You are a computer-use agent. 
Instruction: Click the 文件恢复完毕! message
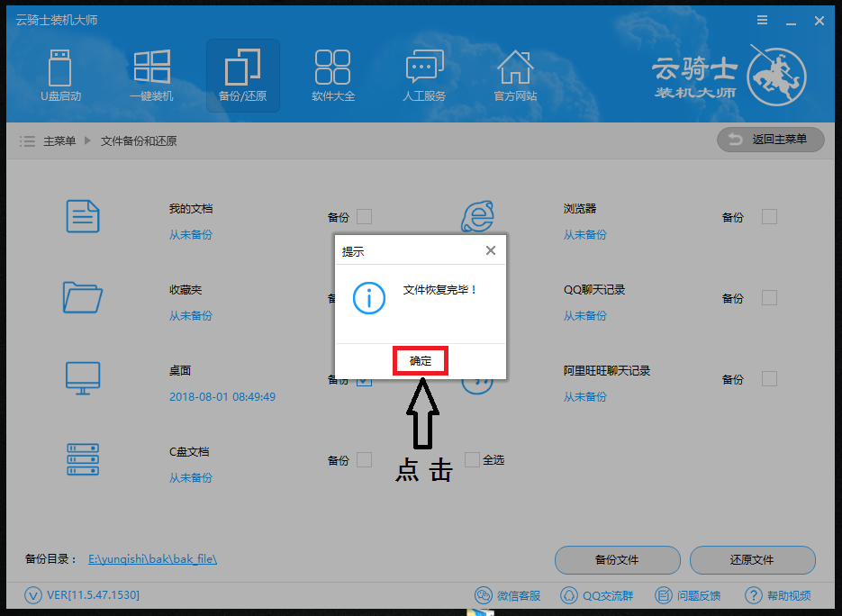(x=440, y=290)
